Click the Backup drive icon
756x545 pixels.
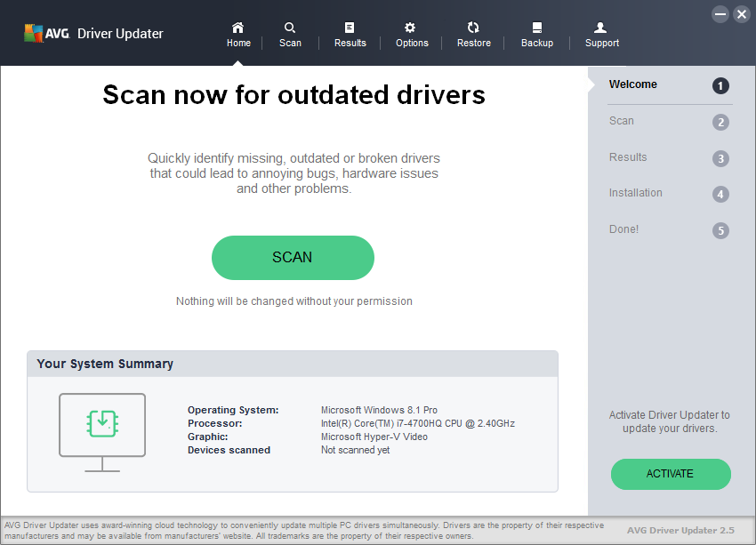coord(537,28)
